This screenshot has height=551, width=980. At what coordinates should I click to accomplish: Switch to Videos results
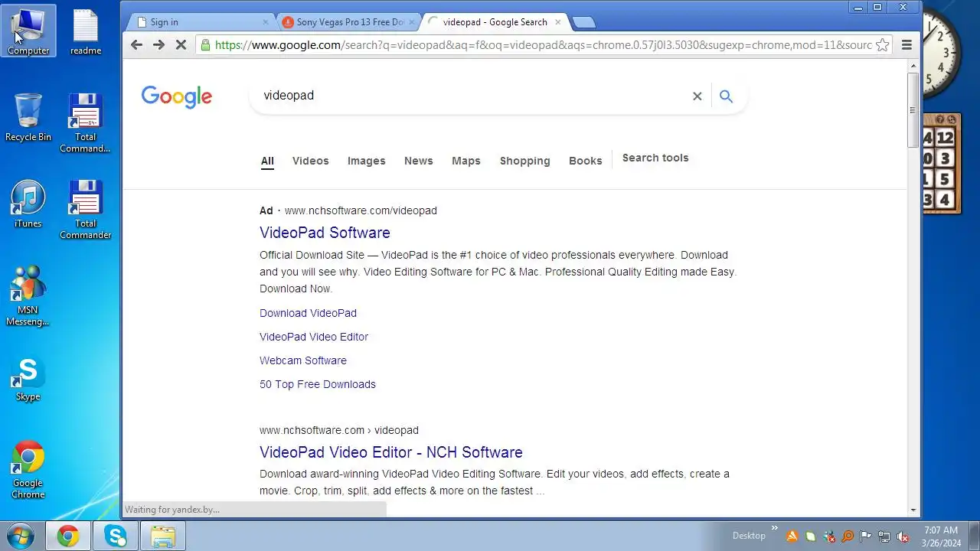pos(310,161)
